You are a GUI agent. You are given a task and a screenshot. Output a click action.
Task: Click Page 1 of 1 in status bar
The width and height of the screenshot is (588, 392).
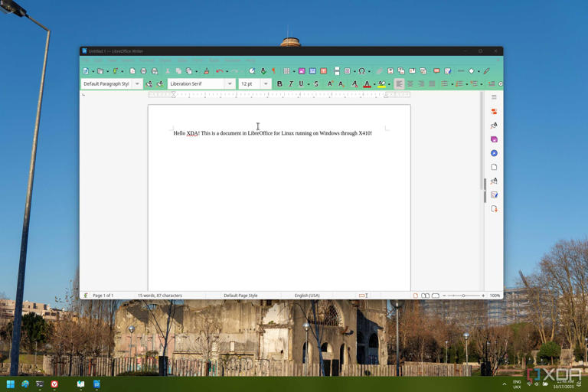point(103,296)
